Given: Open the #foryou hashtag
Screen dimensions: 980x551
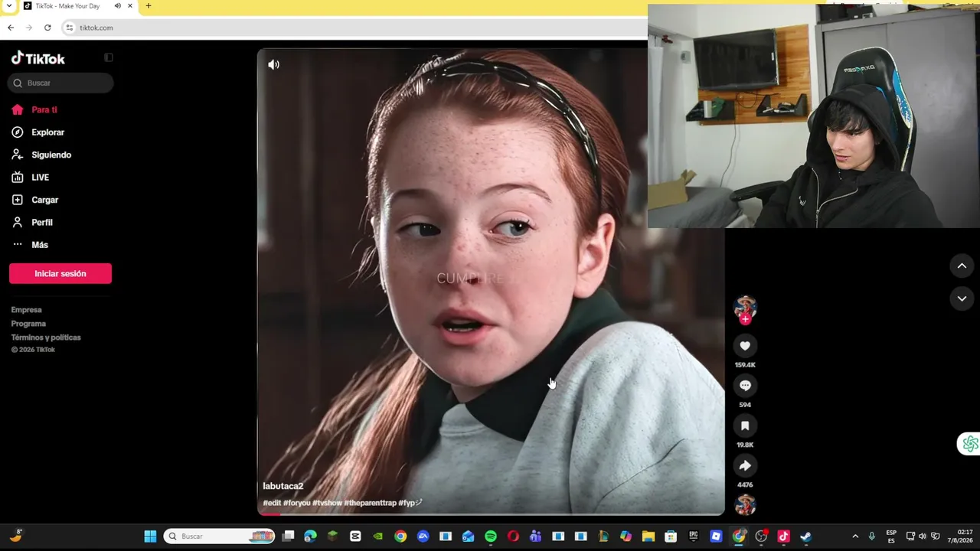Looking at the screenshot, I should click(x=297, y=503).
